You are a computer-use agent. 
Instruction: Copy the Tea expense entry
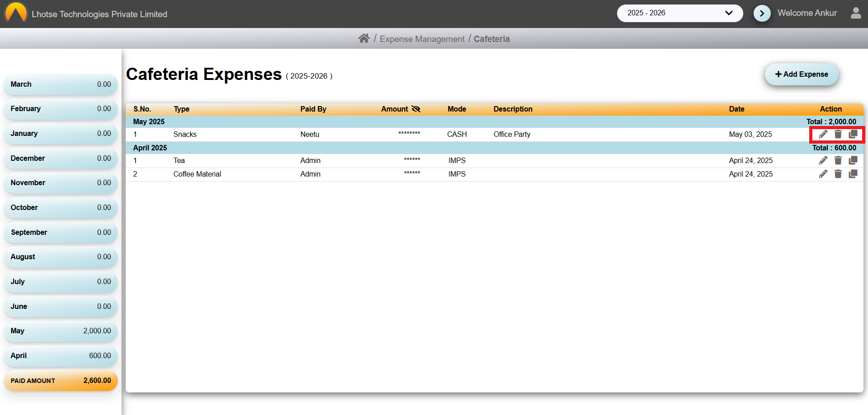(x=853, y=160)
